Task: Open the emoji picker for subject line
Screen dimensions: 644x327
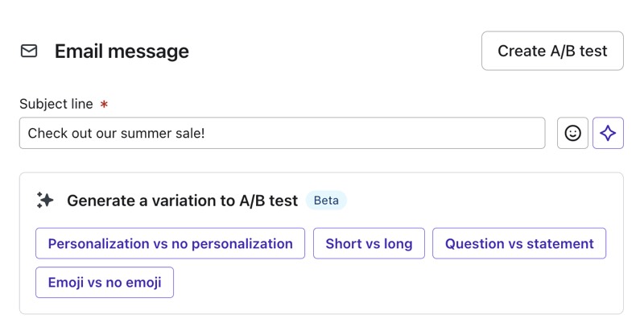Action: 572,133
